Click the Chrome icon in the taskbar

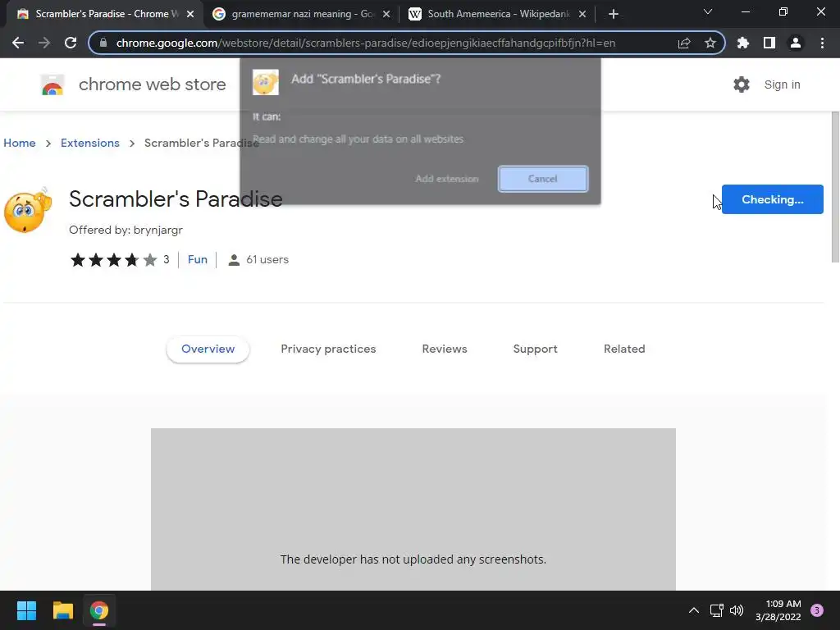click(x=99, y=610)
